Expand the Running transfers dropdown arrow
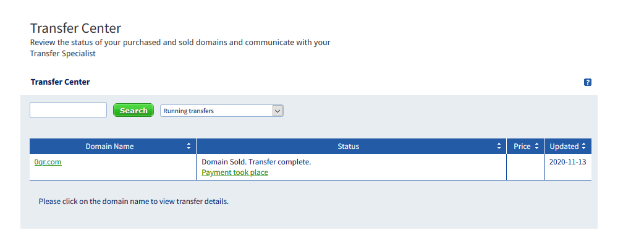This screenshot has height=246, width=644. 278,111
